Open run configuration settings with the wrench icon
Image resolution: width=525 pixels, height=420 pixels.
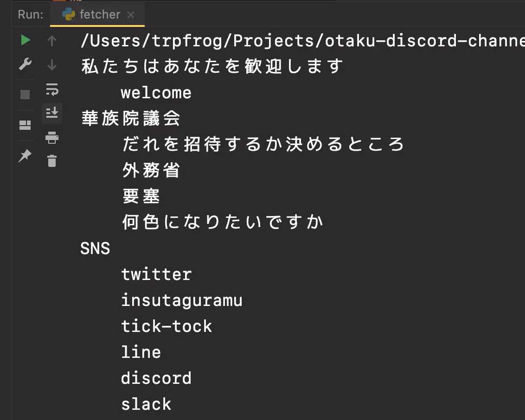[25, 64]
